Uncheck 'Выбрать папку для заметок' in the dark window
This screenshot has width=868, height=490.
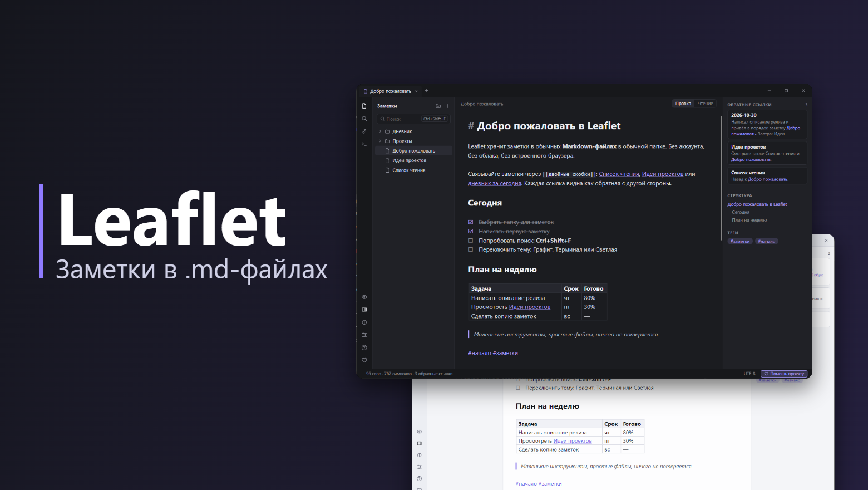471,222
